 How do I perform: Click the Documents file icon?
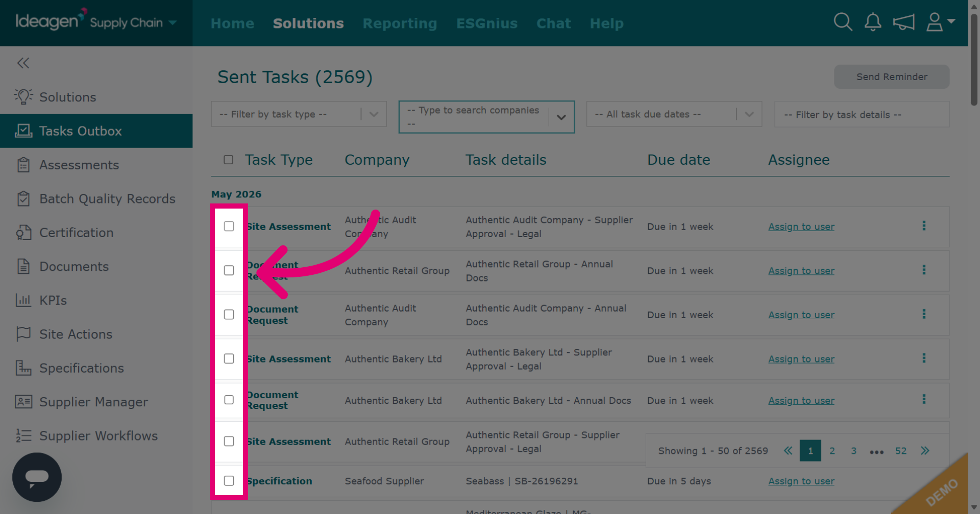coord(23,266)
